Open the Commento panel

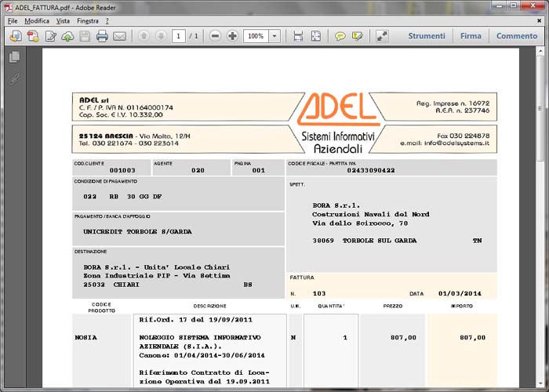[x=517, y=36]
